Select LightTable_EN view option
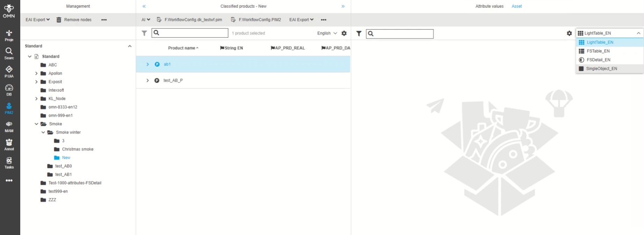 click(609, 42)
